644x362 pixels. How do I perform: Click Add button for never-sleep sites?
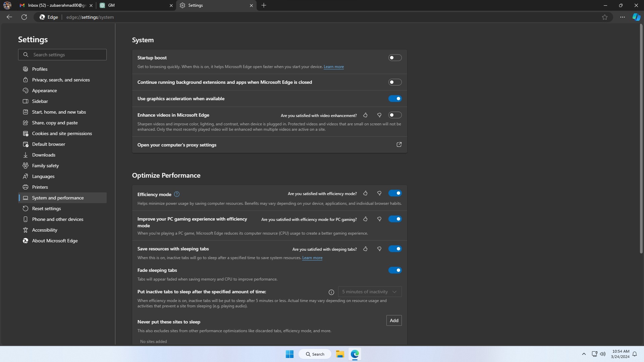[394, 320]
